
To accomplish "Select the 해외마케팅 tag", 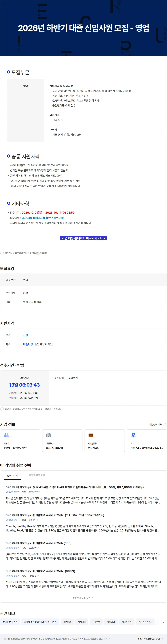I will coord(126,622).
